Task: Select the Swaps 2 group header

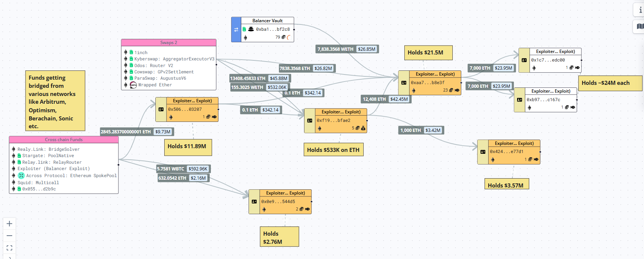Action: pyautogui.click(x=169, y=43)
